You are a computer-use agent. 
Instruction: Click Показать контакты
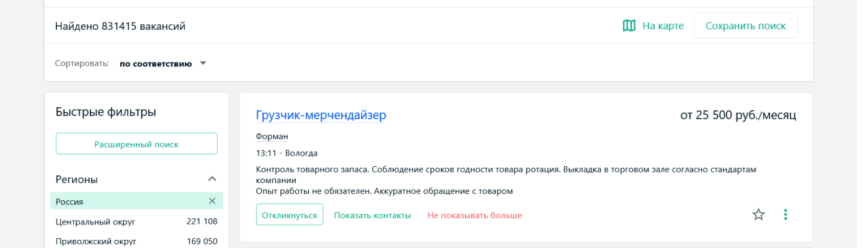tap(372, 215)
